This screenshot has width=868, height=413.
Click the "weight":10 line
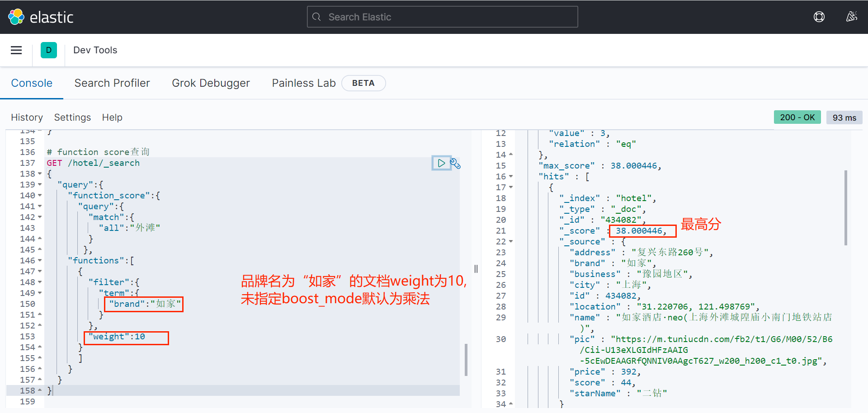pos(117,337)
